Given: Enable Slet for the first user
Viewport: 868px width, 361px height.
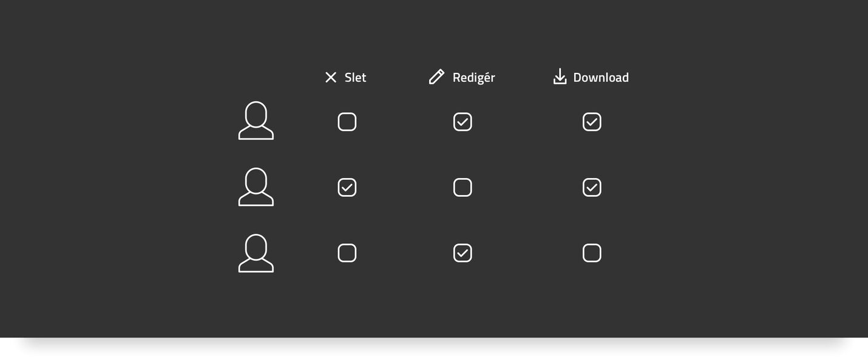Looking at the screenshot, I should (x=347, y=122).
